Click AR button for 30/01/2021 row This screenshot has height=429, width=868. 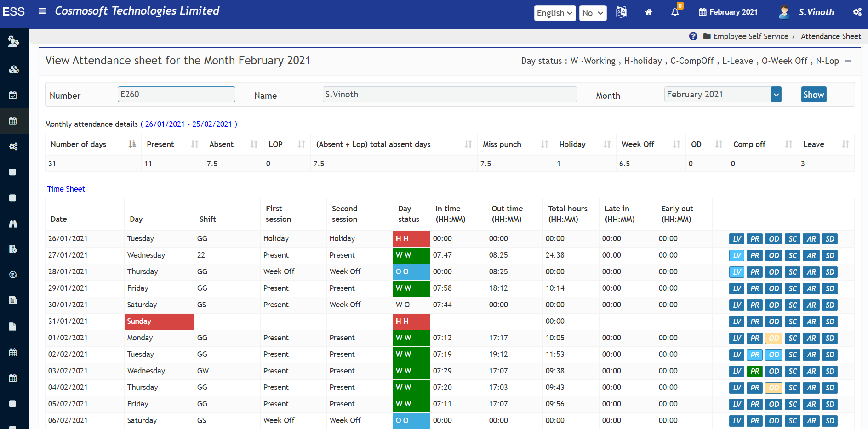[x=811, y=305]
